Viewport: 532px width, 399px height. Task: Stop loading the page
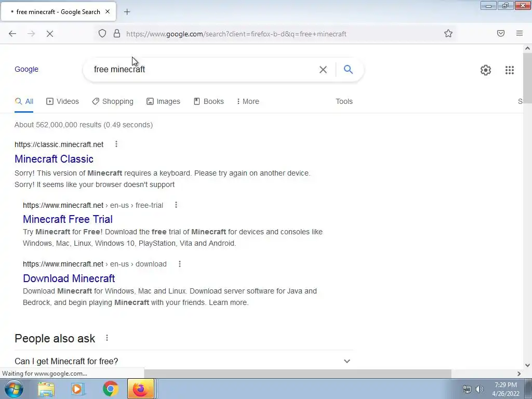(49, 34)
